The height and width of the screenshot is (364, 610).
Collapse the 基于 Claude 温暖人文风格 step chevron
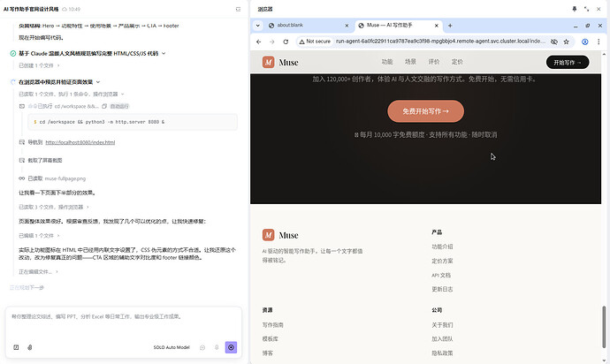(164, 53)
